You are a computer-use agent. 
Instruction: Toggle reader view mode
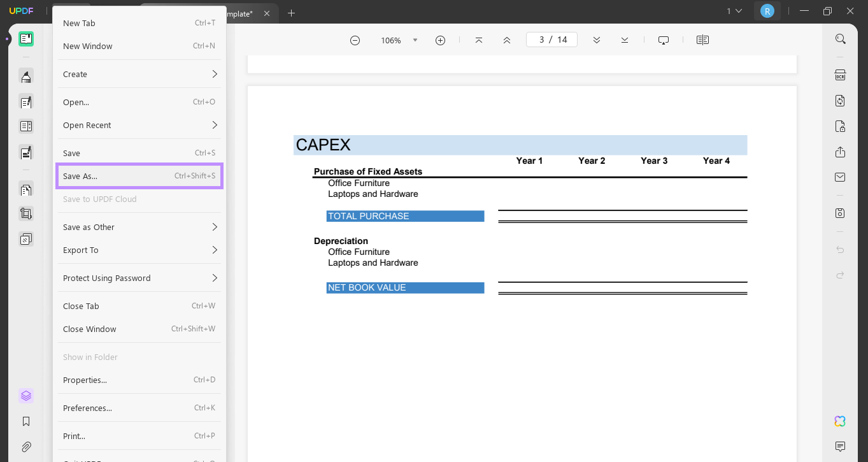25,38
